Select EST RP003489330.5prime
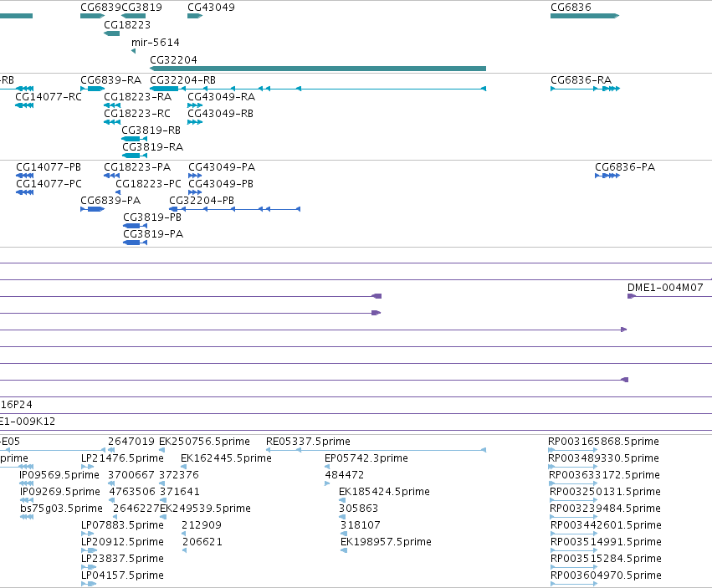This screenshot has height=588, width=712. (x=573, y=467)
